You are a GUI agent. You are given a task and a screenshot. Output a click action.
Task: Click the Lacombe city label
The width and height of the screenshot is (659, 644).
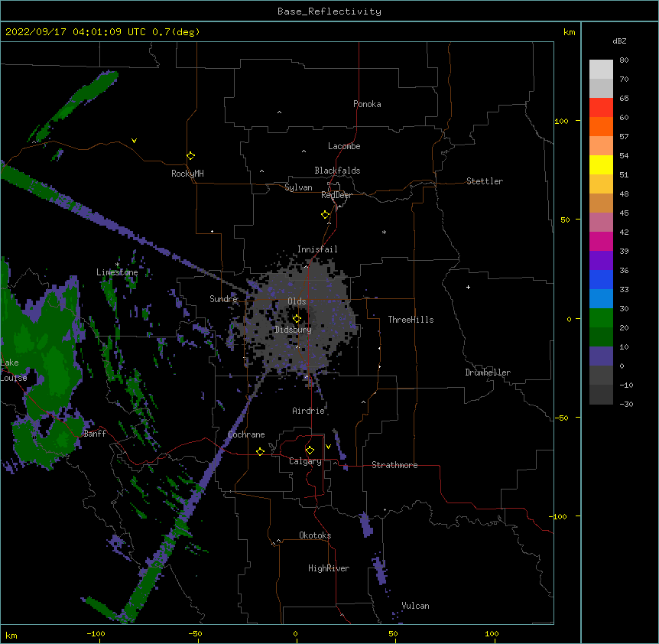click(x=344, y=146)
